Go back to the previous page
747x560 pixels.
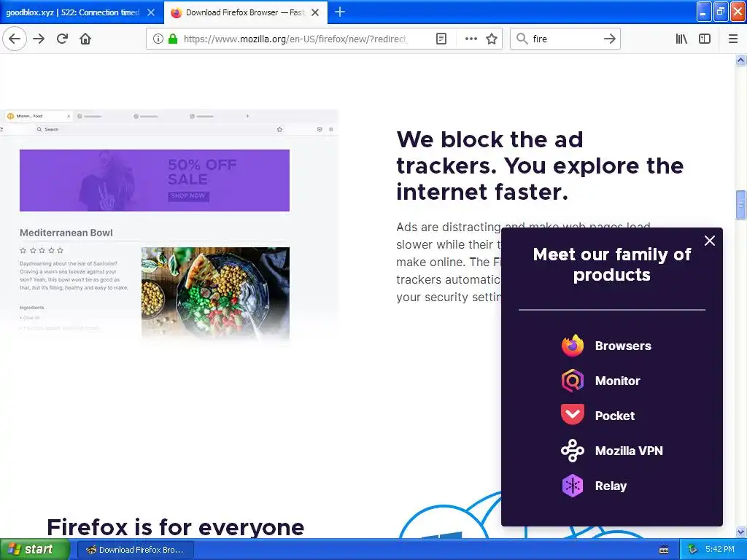tap(15, 39)
